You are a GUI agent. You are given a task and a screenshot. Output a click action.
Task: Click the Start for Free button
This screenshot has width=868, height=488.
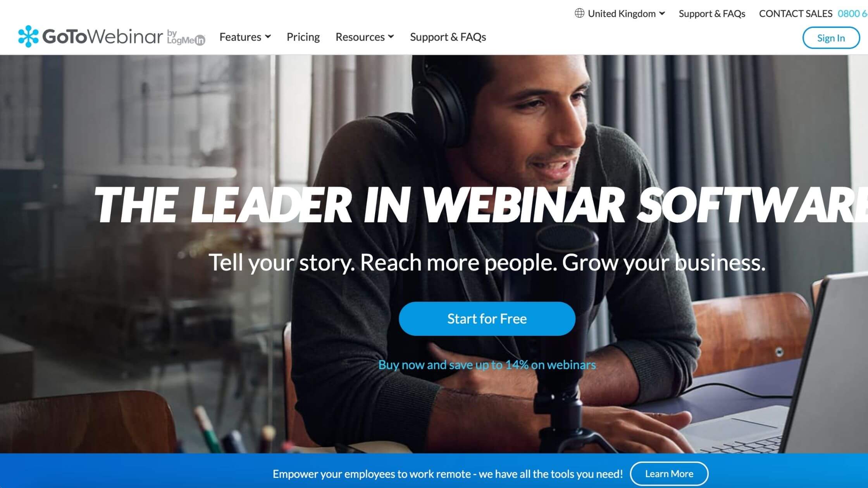click(487, 318)
